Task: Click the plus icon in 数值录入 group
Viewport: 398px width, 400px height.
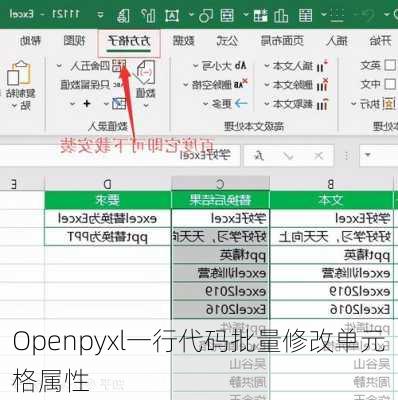Action: click(87, 104)
